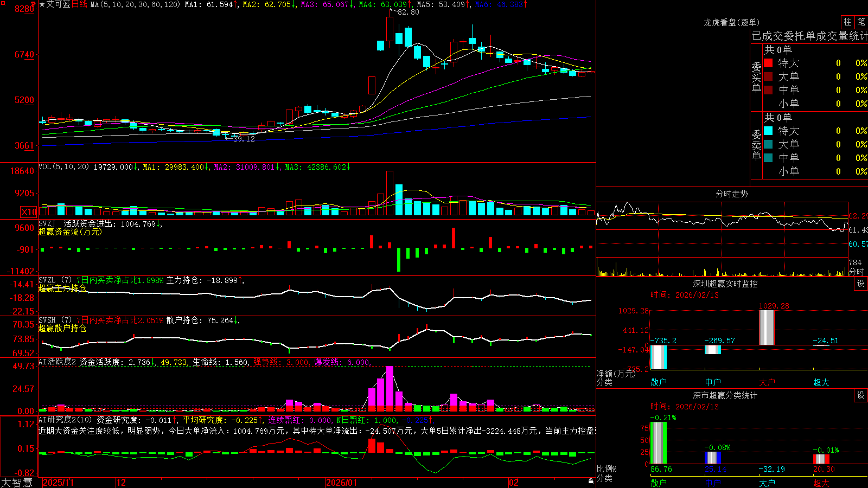This screenshot has width=868, height=488.
Task: Click the 分时走势 panel title
Action: (732, 194)
